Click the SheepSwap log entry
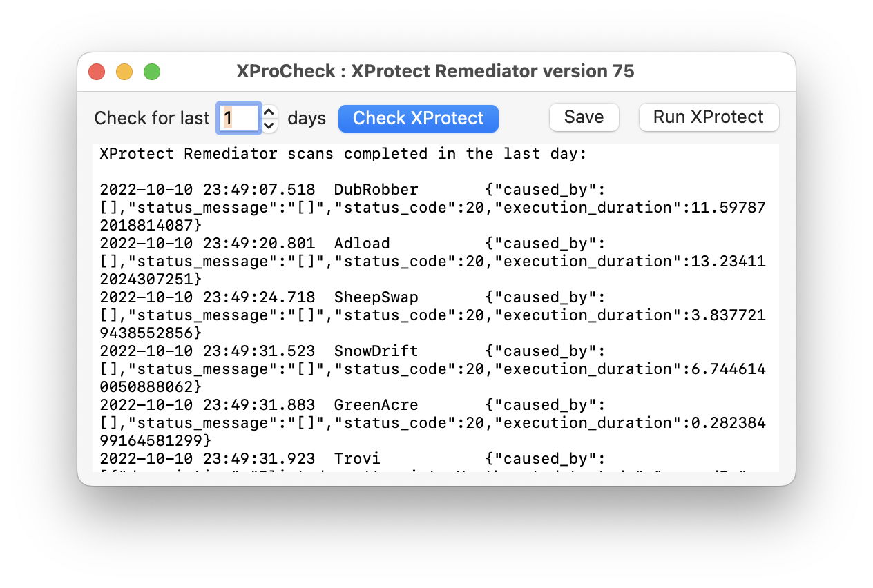The image size is (873, 588). pyautogui.click(x=376, y=297)
